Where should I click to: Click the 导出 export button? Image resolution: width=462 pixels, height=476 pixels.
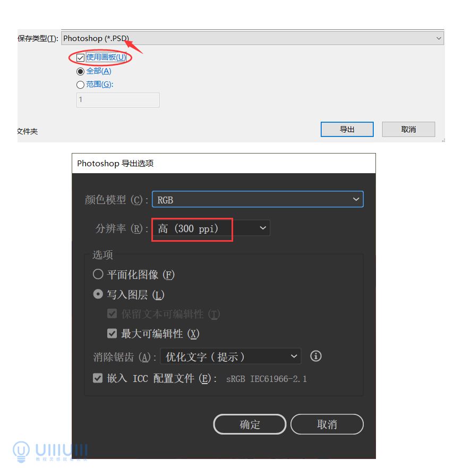click(347, 130)
